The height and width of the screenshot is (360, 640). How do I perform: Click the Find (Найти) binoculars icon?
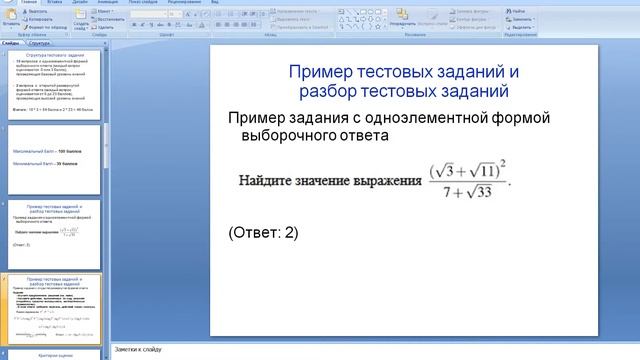point(509,11)
